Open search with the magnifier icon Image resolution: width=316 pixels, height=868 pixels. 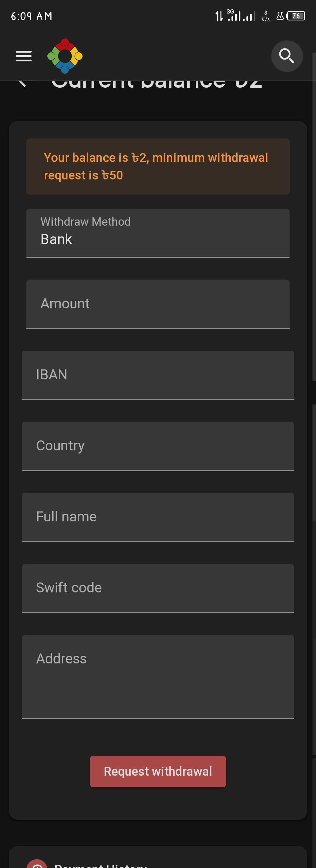[x=287, y=56]
